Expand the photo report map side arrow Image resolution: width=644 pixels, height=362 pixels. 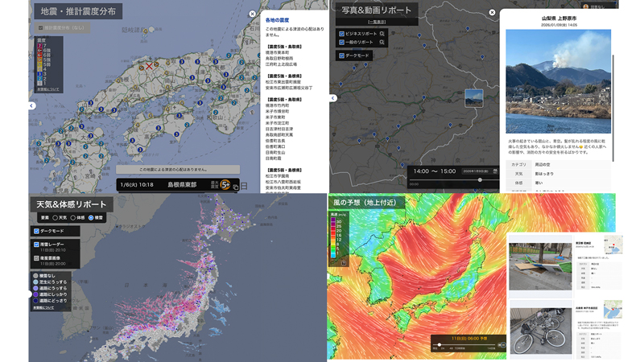333,98
